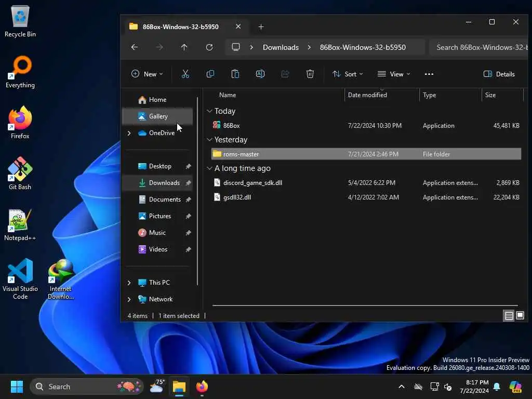Open the New dropdown menu
Image resolution: width=532 pixels, height=399 pixels.
(147, 74)
